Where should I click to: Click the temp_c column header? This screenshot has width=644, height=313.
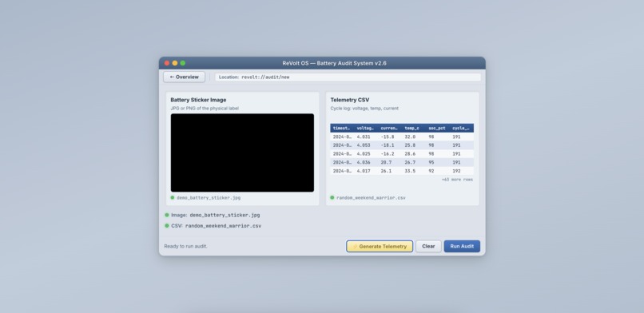[412, 128]
